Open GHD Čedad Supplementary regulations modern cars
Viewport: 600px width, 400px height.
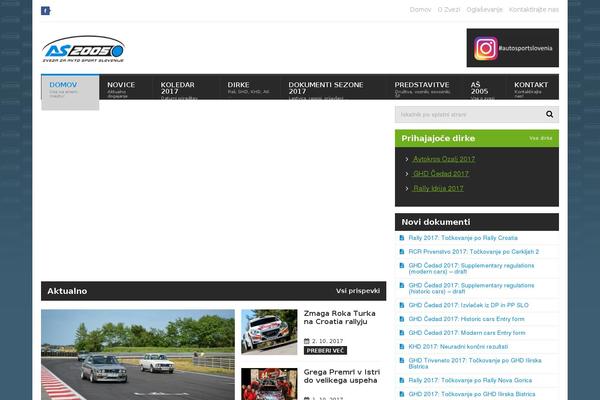[x=471, y=268]
